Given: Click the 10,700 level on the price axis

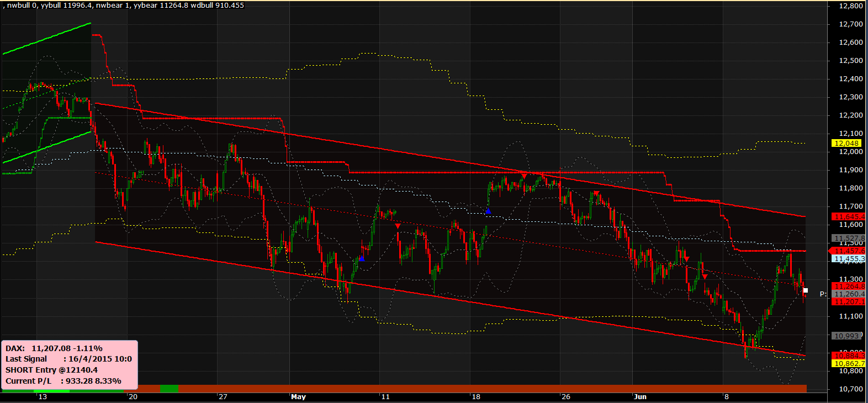Looking at the screenshot, I should [x=851, y=389].
